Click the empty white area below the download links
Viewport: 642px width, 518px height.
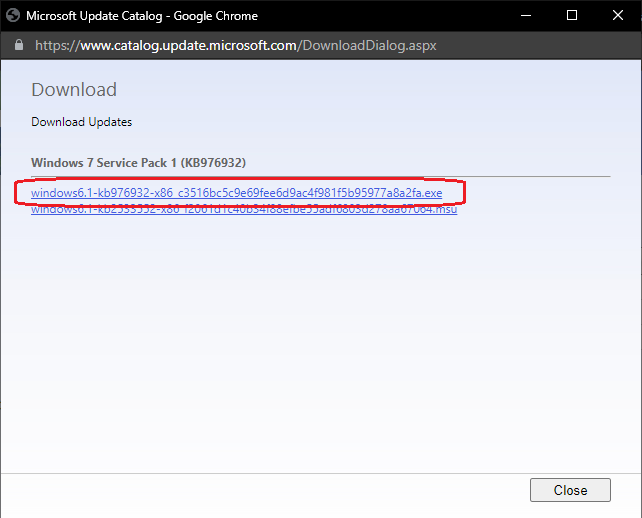(x=320, y=340)
